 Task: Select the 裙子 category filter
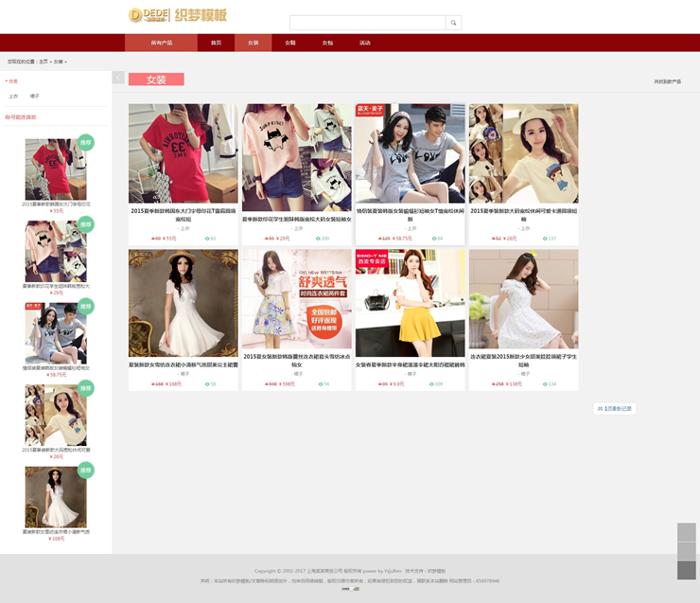[35, 96]
